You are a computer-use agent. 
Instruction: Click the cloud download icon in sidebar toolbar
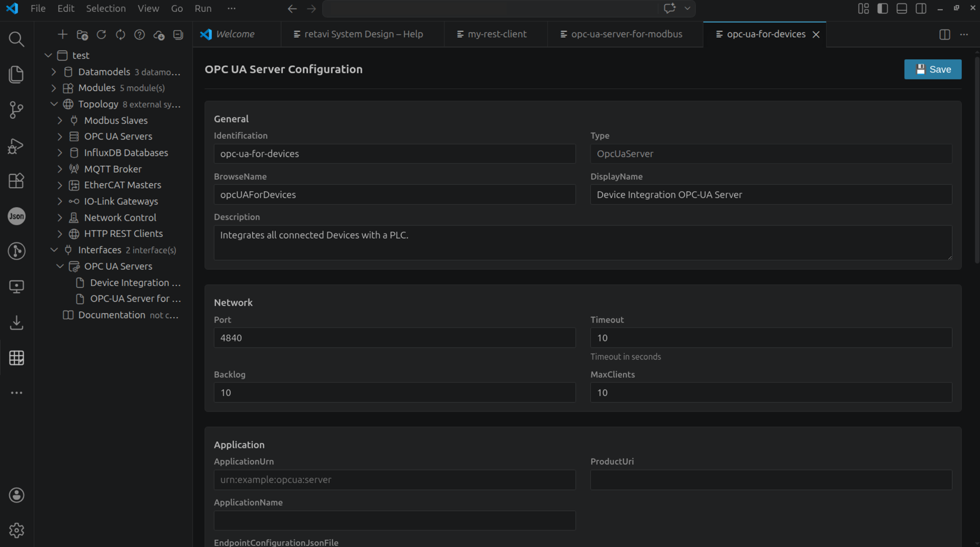(x=159, y=35)
